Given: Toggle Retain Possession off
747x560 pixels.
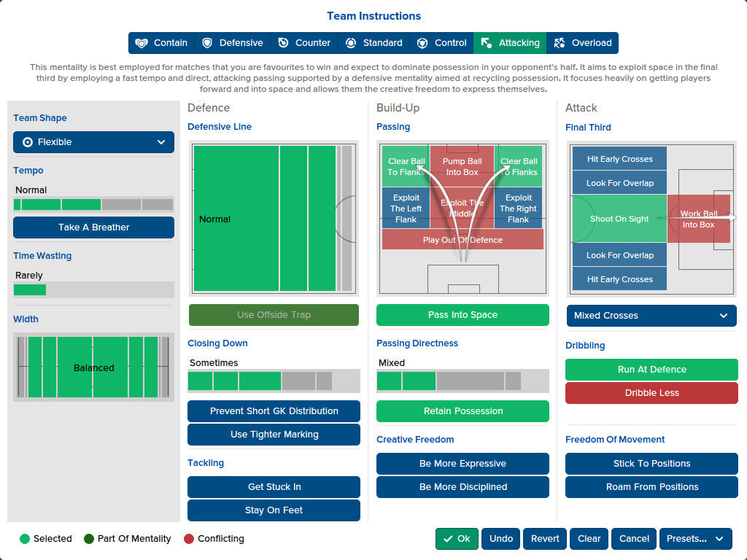Looking at the screenshot, I should (x=462, y=411).
